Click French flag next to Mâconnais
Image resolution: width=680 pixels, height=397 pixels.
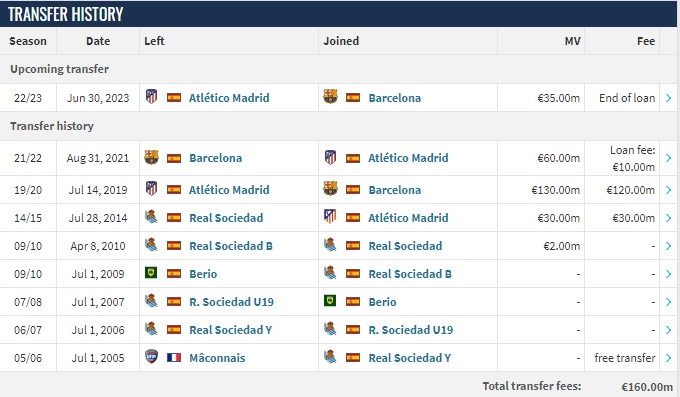coord(174,358)
